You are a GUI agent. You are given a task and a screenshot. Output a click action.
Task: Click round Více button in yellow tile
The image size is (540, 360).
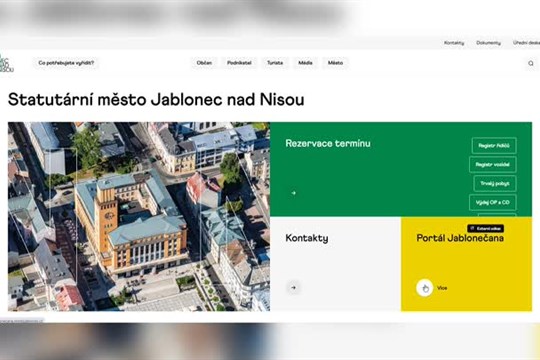click(x=425, y=288)
